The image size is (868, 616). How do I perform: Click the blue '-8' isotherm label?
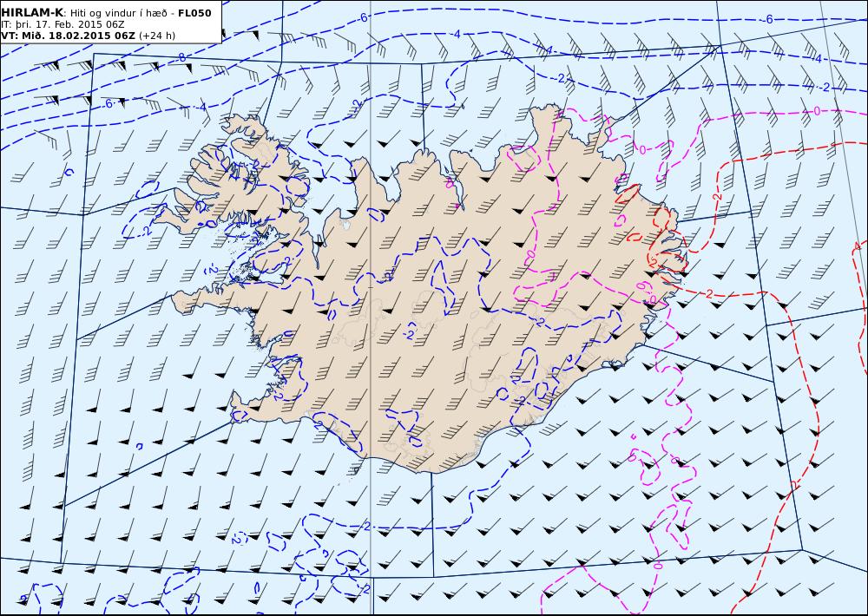pos(181,57)
